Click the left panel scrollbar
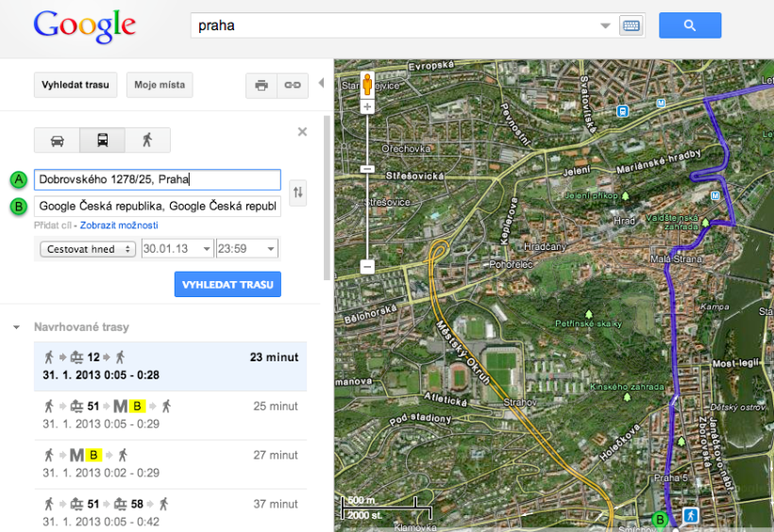The width and height of the screenshot is (774, 532). tap(327, 197)
